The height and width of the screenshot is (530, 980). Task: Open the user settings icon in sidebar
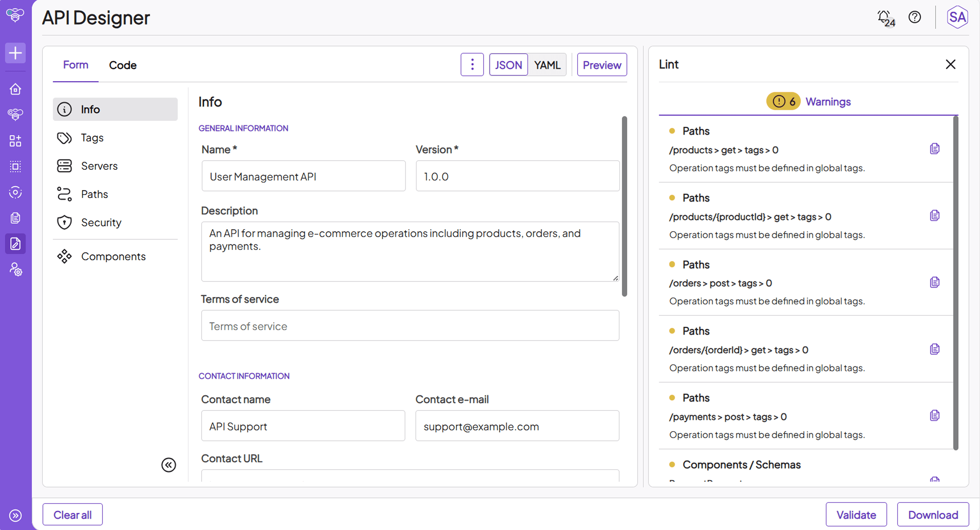point(15,270)
